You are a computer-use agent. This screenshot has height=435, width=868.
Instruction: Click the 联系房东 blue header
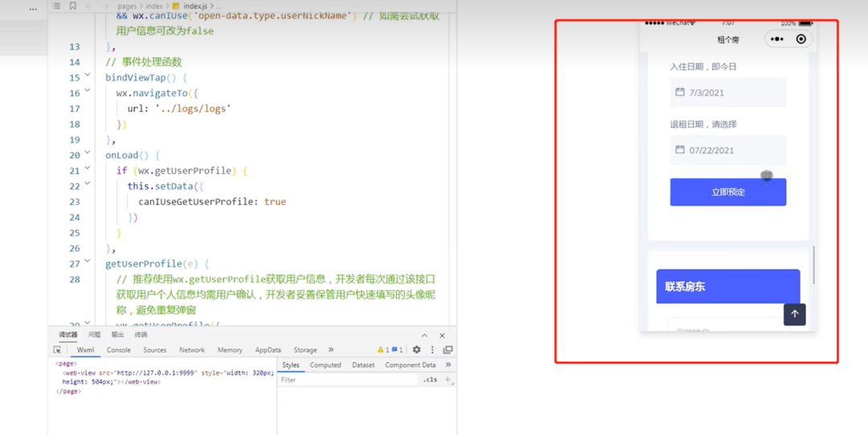(728, 286)
